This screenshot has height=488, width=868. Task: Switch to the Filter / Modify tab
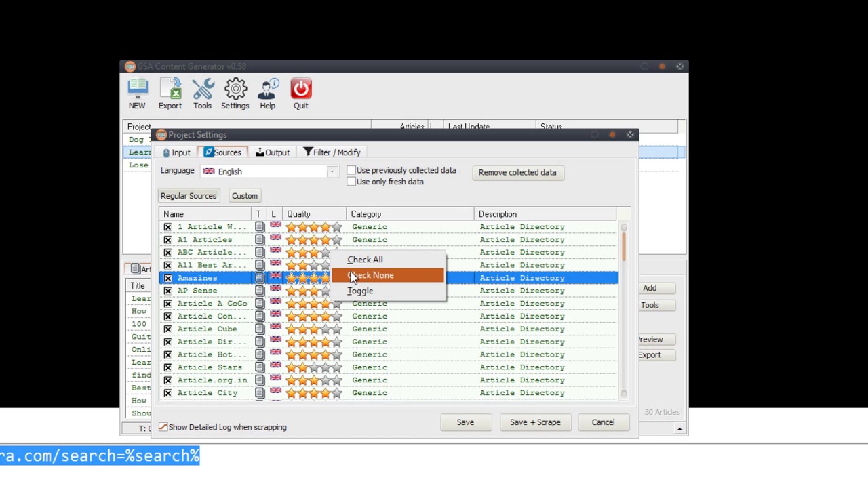[x=332, y=152]
